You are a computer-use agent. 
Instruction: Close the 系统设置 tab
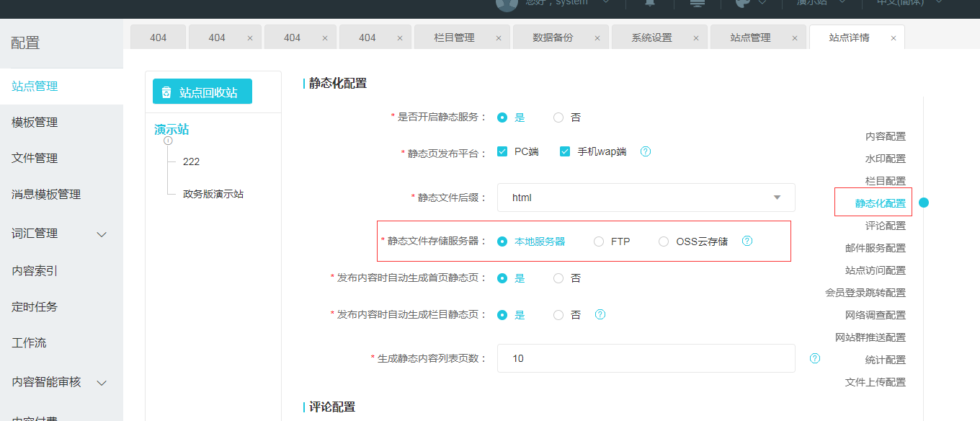(695, 38)
